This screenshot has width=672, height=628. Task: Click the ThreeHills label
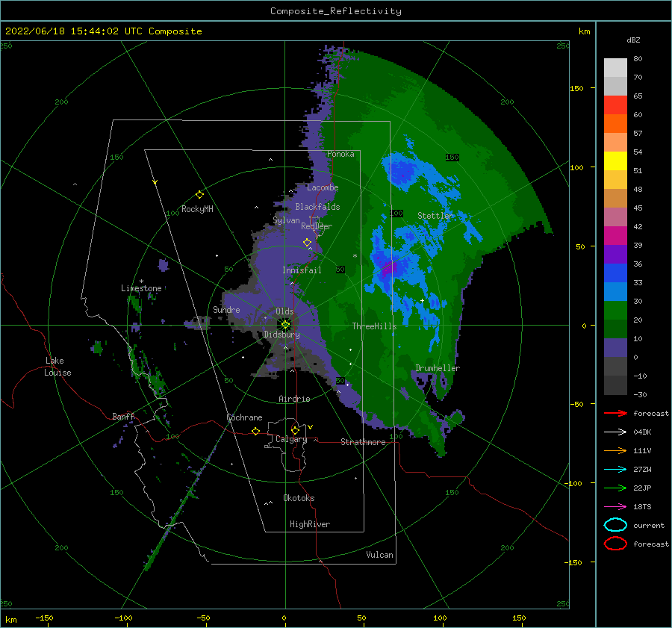tap(374, 326)
